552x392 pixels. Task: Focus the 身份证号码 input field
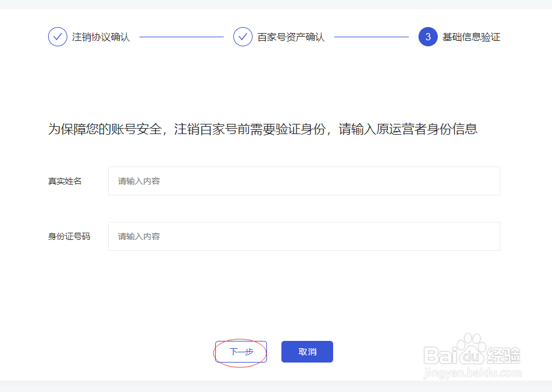tap(304, 236)
